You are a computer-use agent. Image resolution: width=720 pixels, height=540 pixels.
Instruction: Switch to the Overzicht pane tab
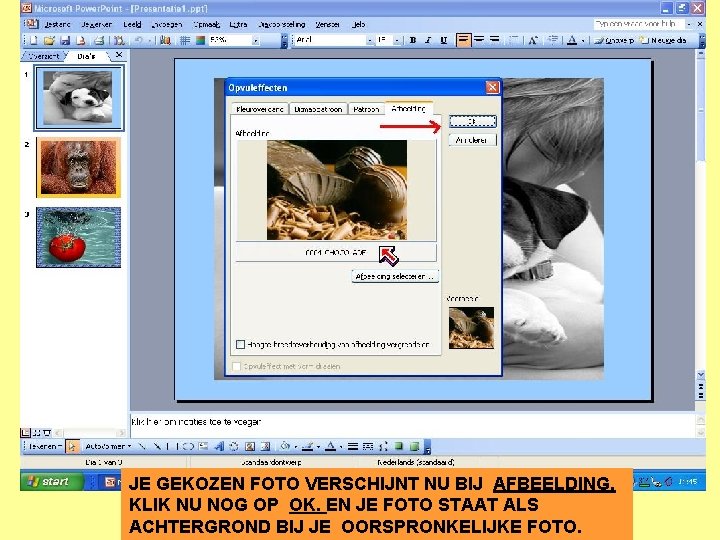pyautogui.click(x=43, y=56)
